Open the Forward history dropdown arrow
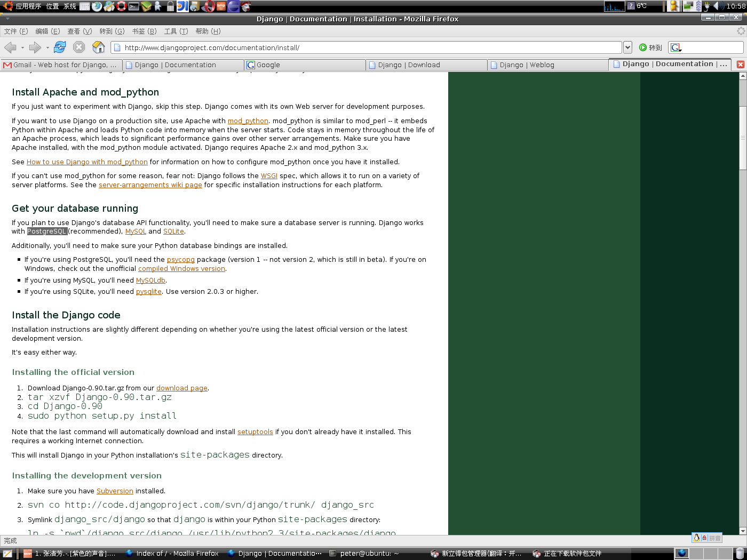 (47, 48)
